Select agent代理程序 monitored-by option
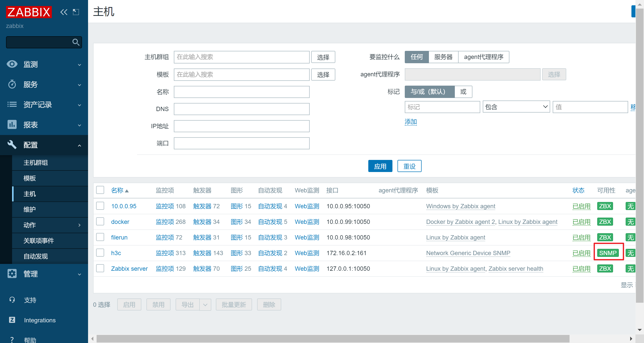The width and height of the screenshot is (644, 343). [x=484, y=57]
